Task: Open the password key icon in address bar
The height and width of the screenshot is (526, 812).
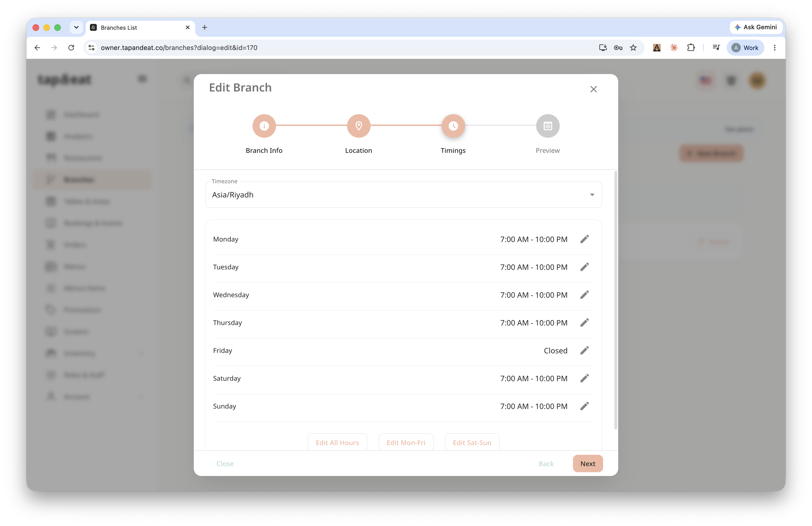Action: [618, 47]
